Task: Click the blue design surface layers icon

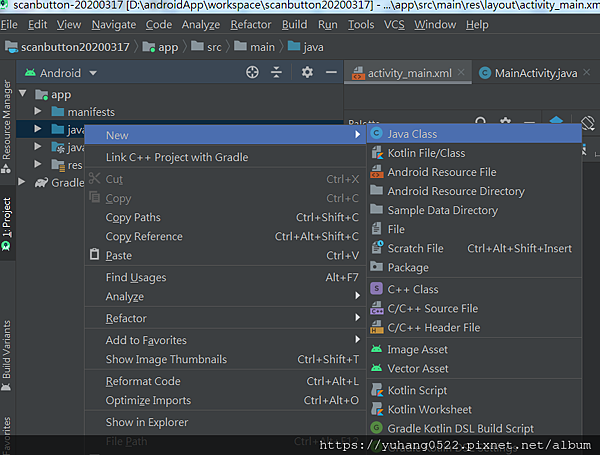Action: tap(556, 121)
